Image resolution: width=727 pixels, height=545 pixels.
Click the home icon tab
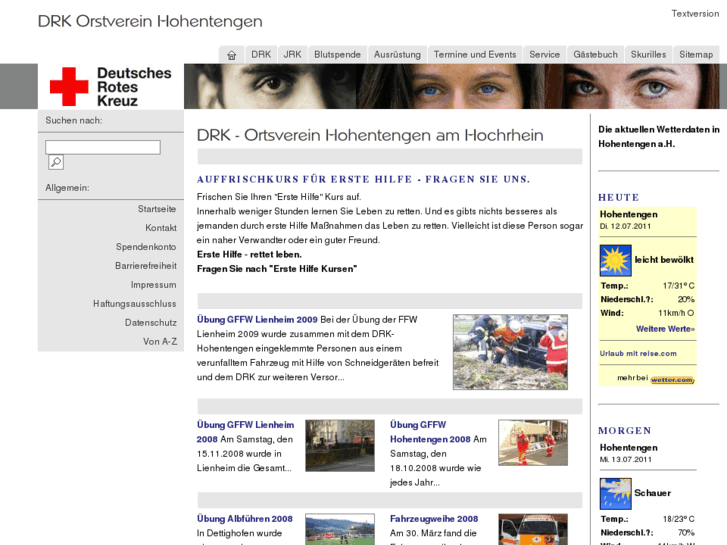click(x=231, y=55)
